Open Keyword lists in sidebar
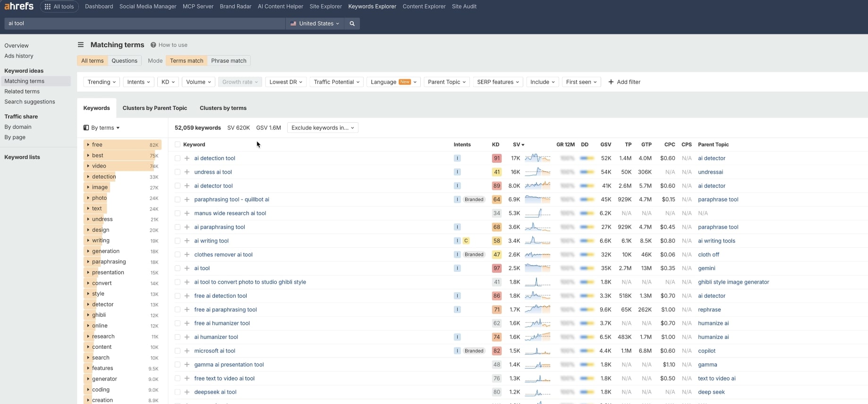This screenshot has height=404, width=868. click(22, 157)
